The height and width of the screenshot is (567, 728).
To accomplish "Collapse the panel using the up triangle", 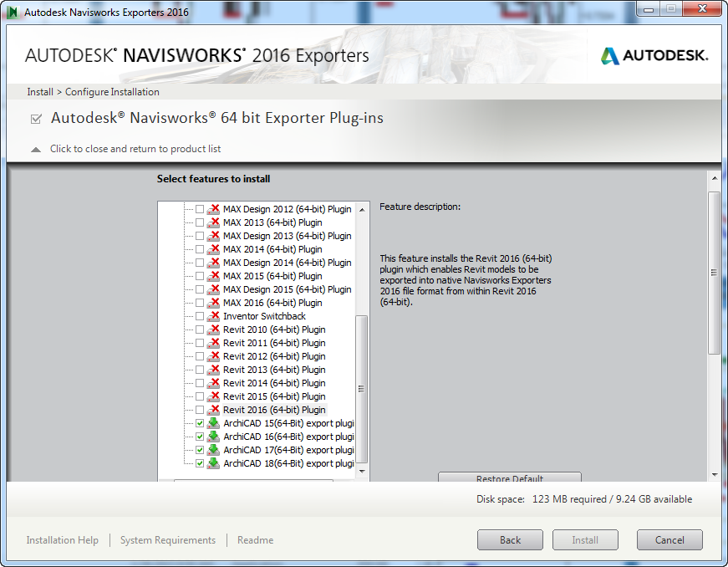I will (x=36, y=149).
